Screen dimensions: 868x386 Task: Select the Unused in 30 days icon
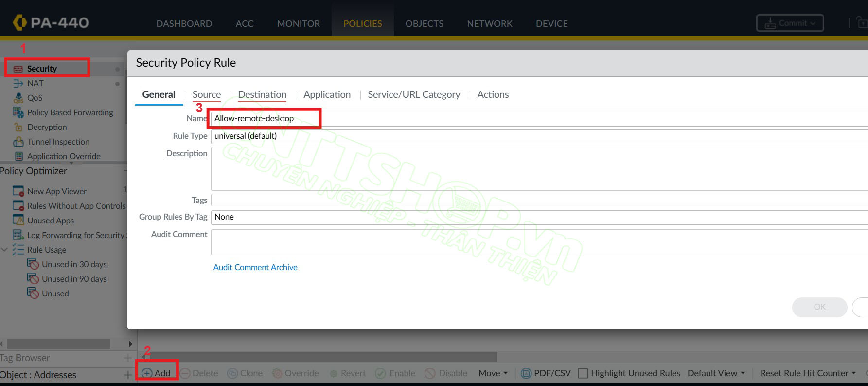tap(33, 264)
